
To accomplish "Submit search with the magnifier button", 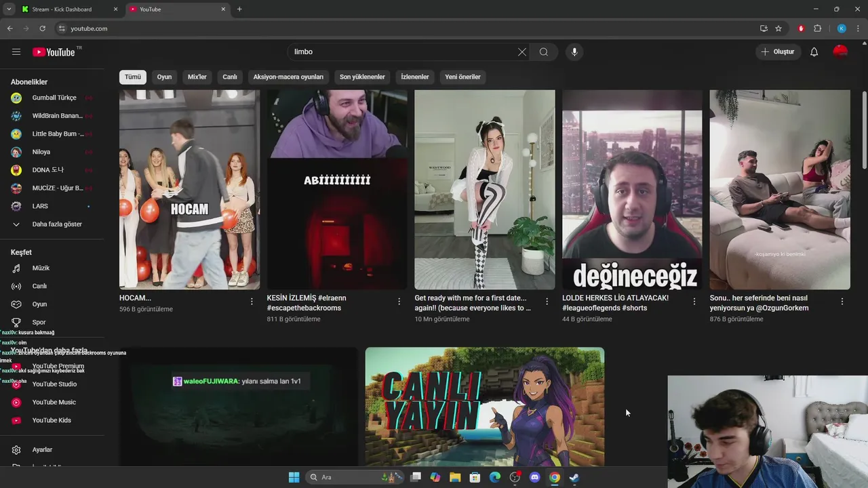I will click(x=544, y=52).
